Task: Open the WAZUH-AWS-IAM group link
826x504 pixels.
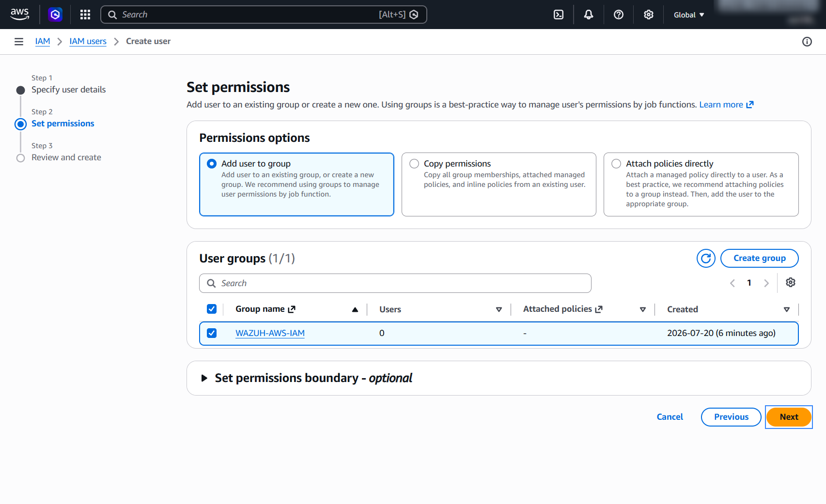Action: point(270,333)
